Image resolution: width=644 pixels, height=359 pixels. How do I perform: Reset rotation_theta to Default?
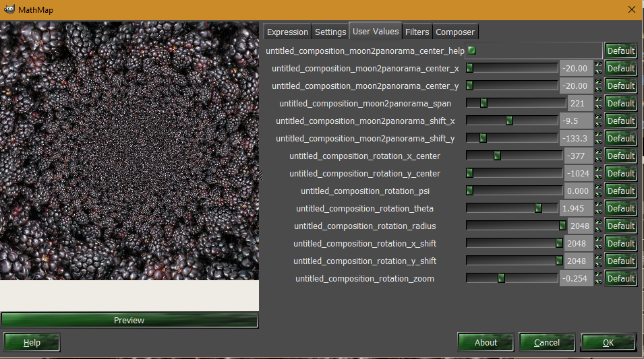[x=620, y=208]
